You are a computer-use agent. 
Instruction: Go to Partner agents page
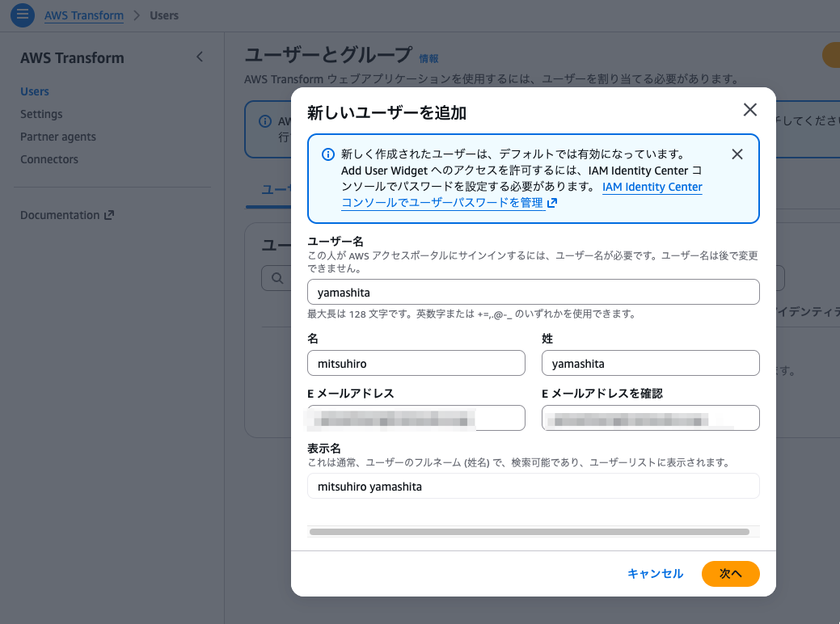coord(58,137)
